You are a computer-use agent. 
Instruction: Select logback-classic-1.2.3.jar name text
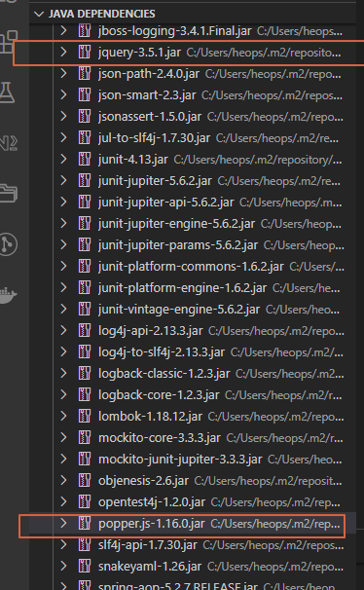tap(164, 374)
